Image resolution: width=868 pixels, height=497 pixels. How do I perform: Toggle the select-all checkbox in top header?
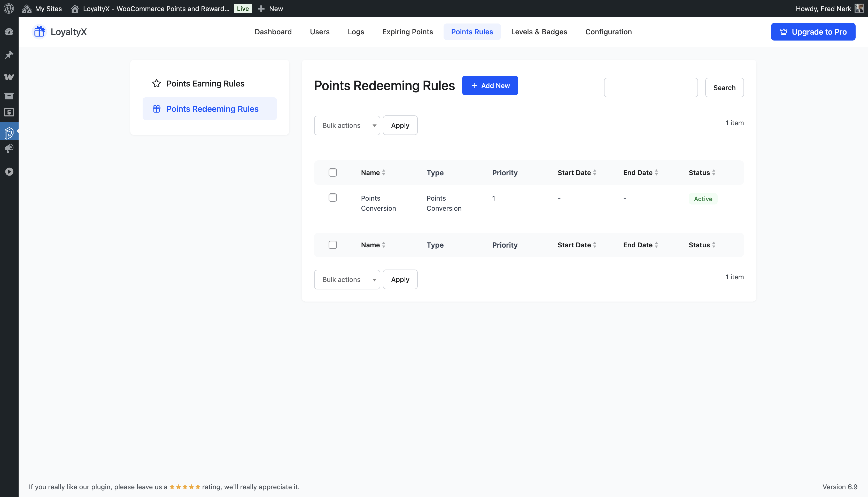click(x=332, y=172)
